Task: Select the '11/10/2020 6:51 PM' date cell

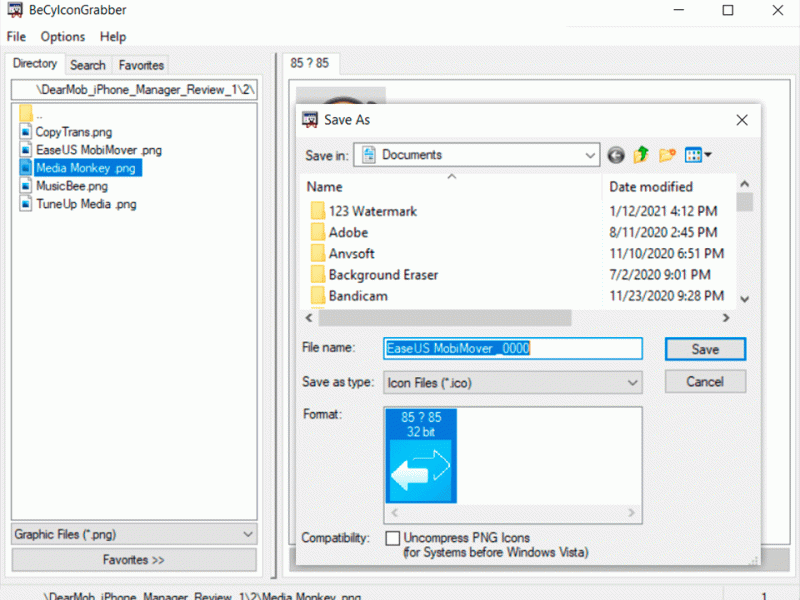Action: [x=666, y=254]
